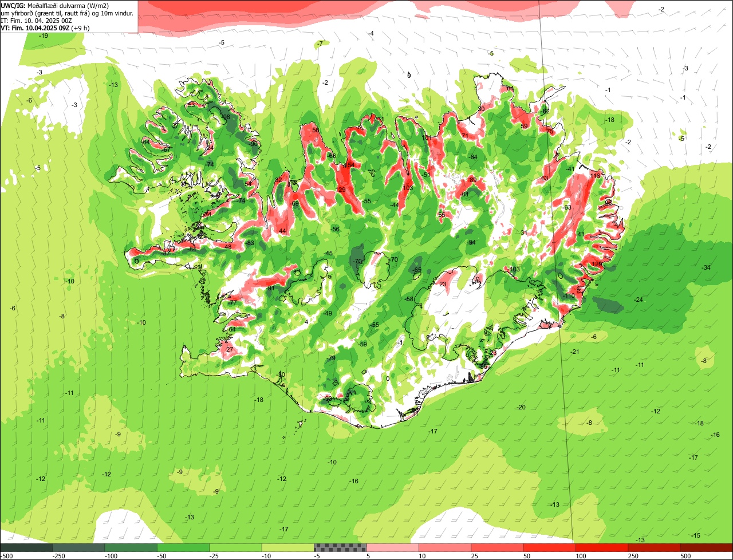Click the map value '116' in the east

596,175
